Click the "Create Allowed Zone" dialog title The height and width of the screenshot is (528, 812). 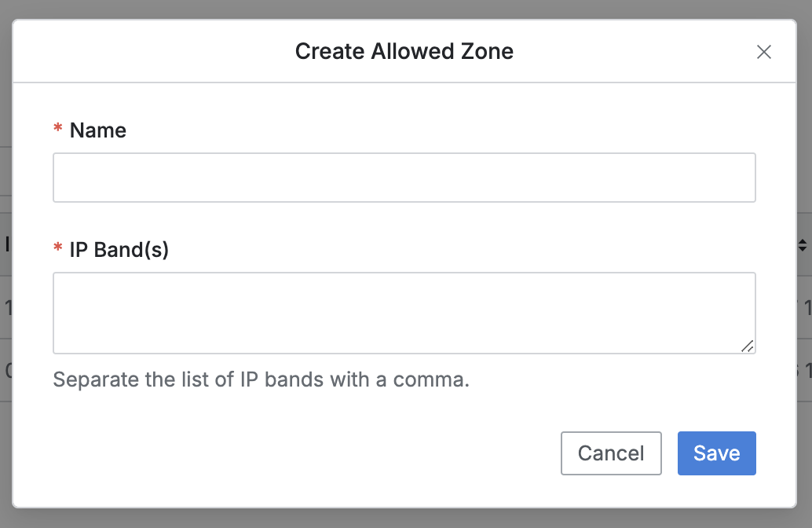click(404, 52)
